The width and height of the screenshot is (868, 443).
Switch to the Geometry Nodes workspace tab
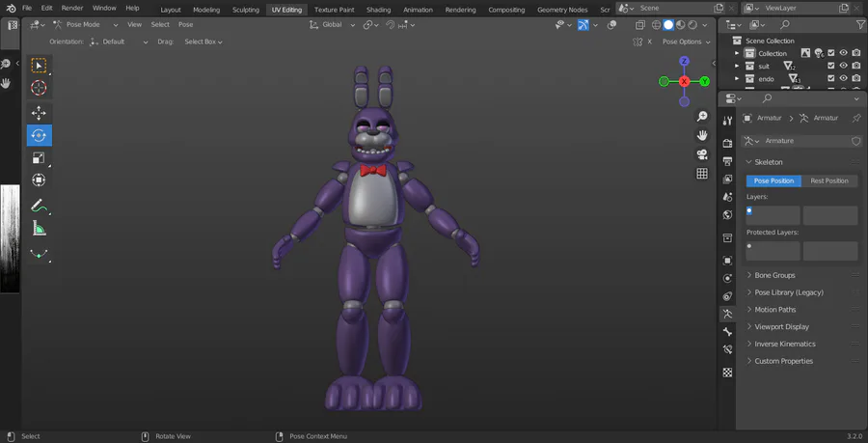562,10
